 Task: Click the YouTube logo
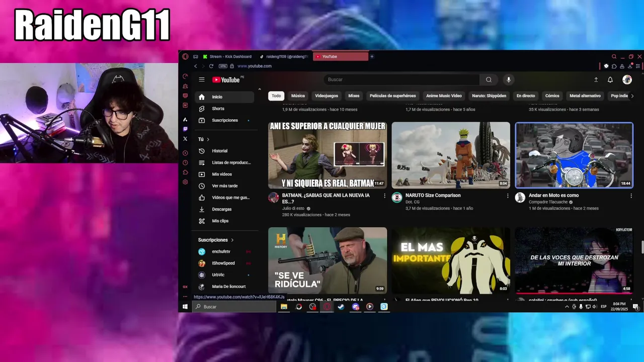tap(226, 79)
